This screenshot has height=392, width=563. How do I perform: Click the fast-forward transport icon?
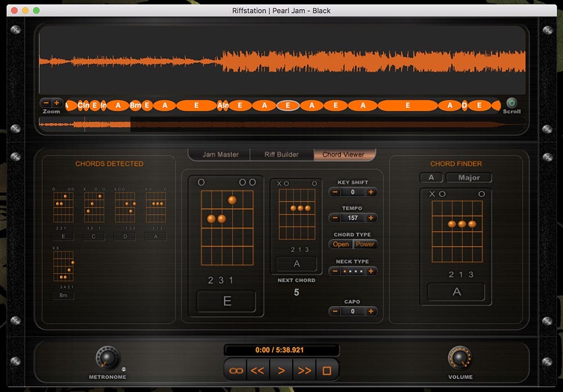(305, 370)
